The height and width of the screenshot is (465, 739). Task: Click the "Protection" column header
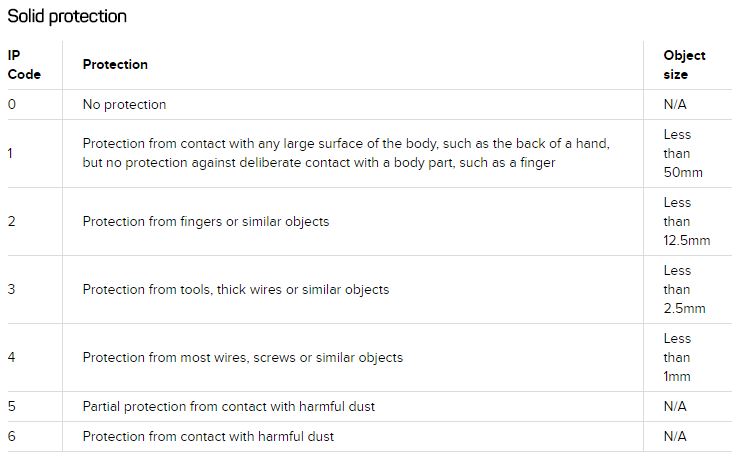[x=115, y=65]
